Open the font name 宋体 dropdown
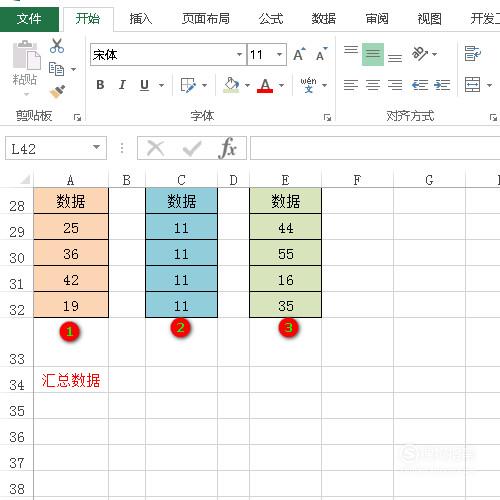The image size is (500, 500). (x=239, y=54)
